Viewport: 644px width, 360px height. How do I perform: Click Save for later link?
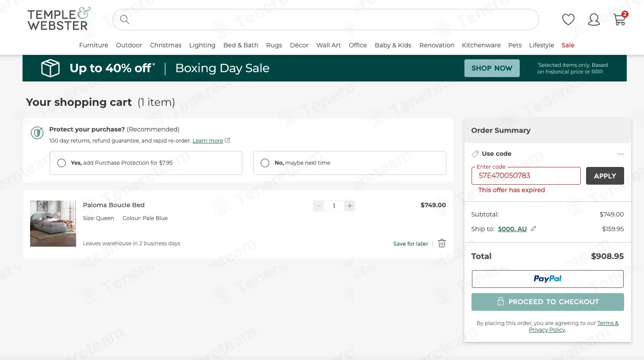coord(410,244)
